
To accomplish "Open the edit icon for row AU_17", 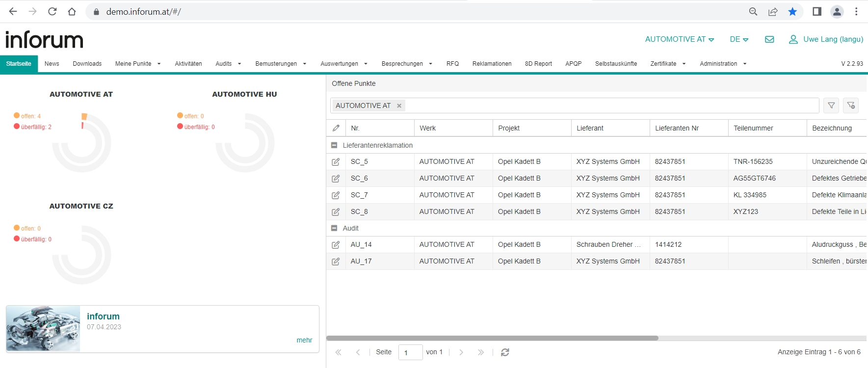I will point(336,262).
